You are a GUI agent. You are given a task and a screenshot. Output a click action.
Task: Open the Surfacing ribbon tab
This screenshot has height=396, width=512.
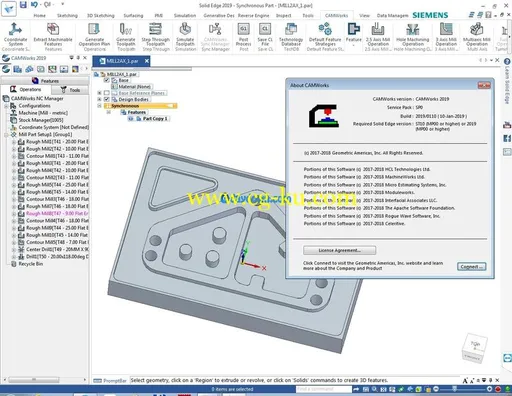coord(133,15)
